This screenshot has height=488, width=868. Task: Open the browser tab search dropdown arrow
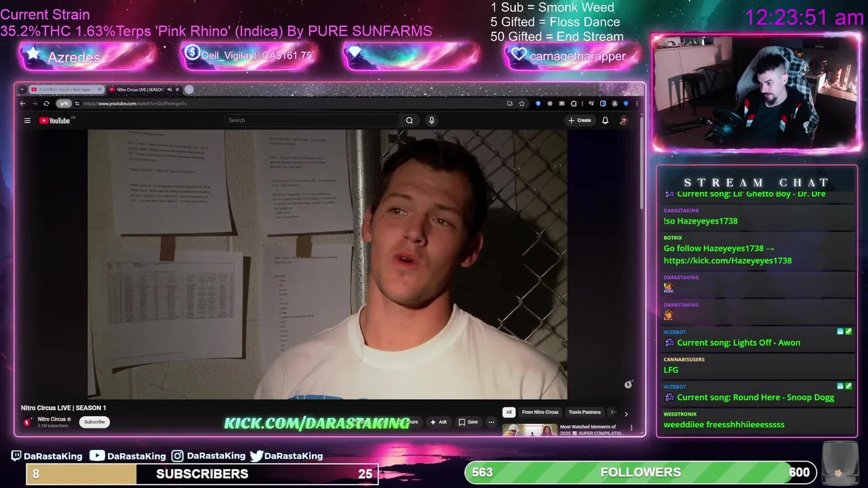(22, 89)
